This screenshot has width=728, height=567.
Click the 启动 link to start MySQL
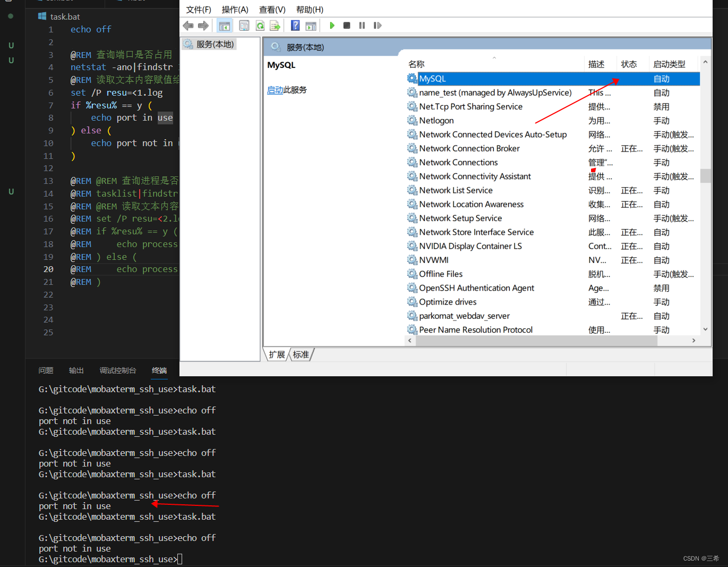[x=275, y=90]
